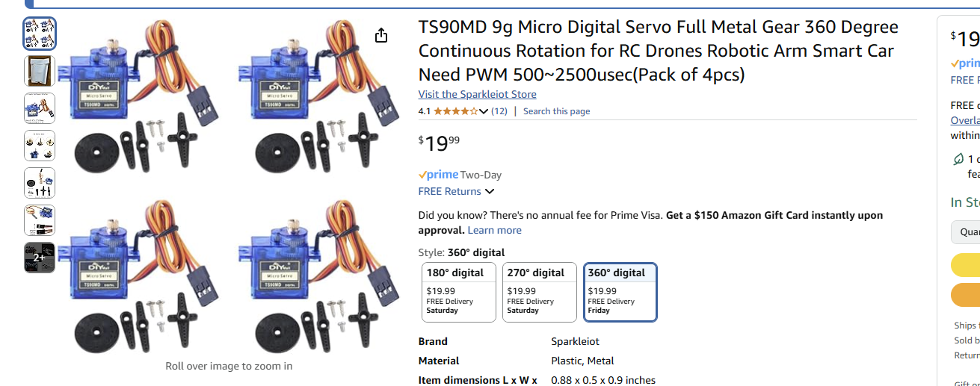Select the fifth product thumbnail
This screenshot has height=386, width=980.
pos(40,183)
